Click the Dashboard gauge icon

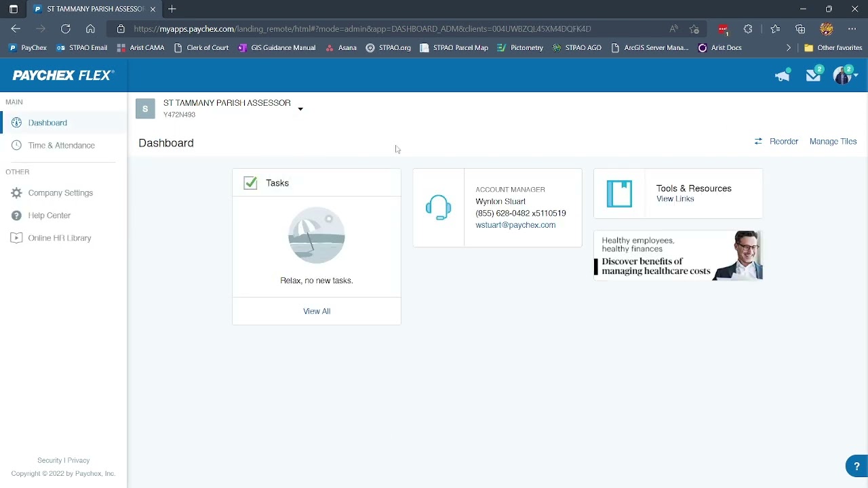pos(16,123)
